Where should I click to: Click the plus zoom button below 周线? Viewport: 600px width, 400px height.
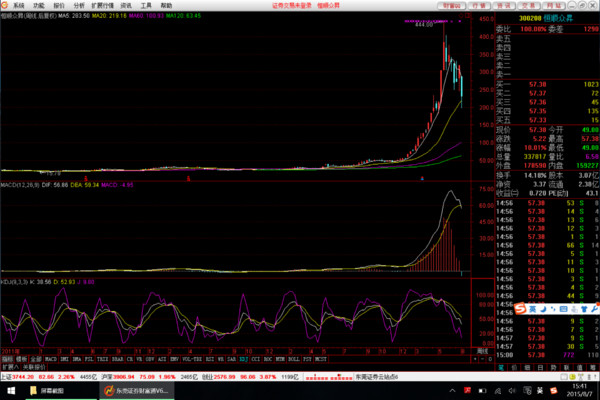point(475,359)
